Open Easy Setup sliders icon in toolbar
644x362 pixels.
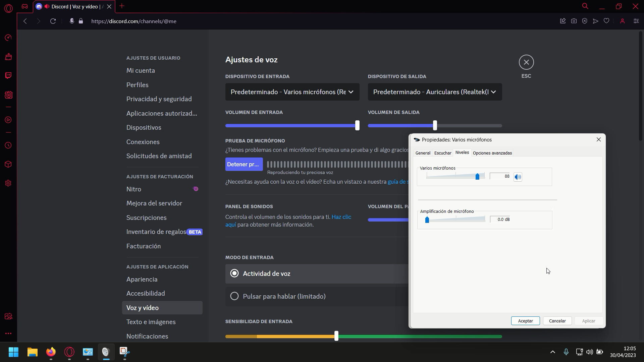pos(636,21)
